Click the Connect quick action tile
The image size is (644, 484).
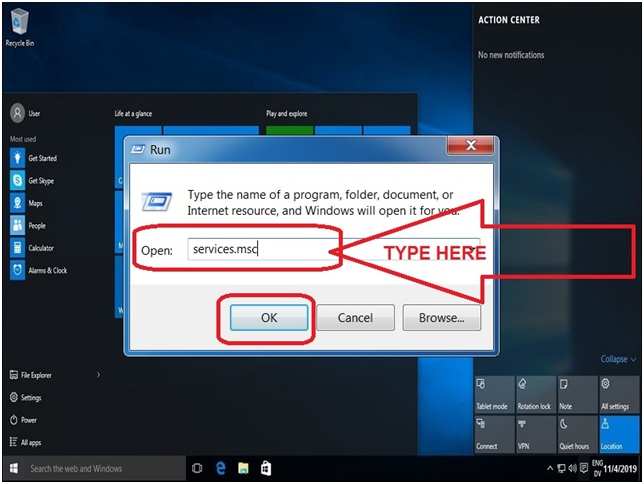click(494, 434)
